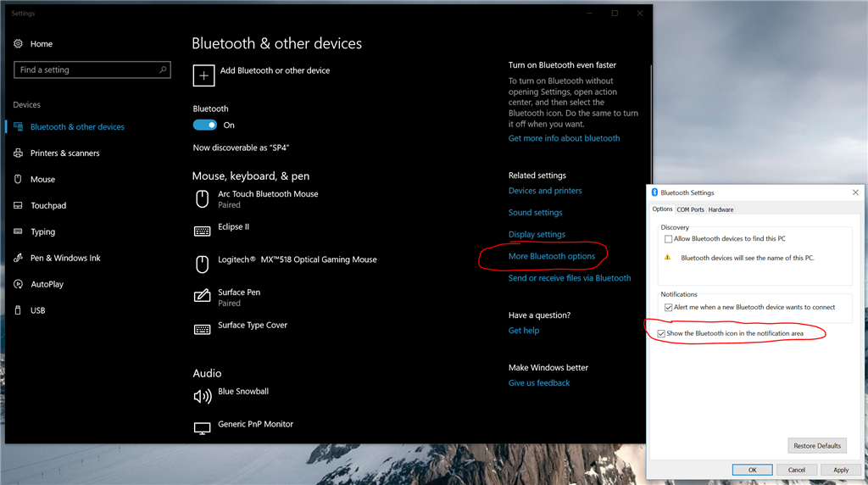Select Arc Touch Bluetooth Mouse device name
Image resolution: width=868 pixels, height=485 pixels.
pyautogui.click(x=268, y=194)
